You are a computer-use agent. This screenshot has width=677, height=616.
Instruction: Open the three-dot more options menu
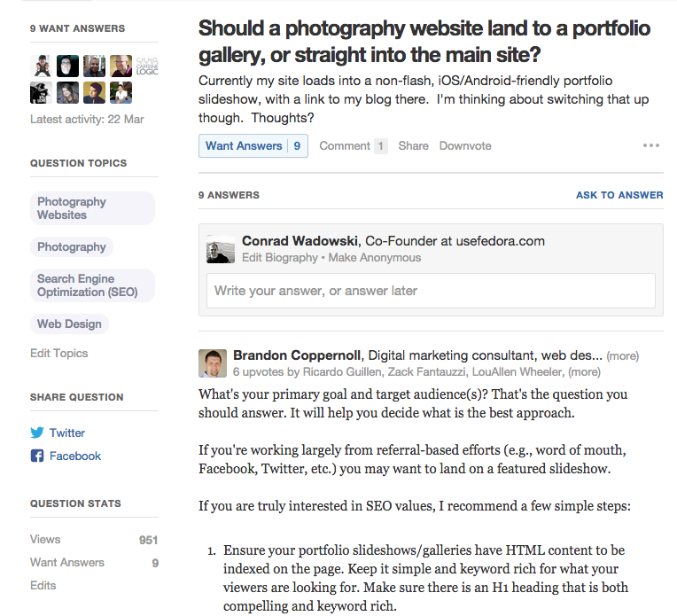[x=651, y=146]
